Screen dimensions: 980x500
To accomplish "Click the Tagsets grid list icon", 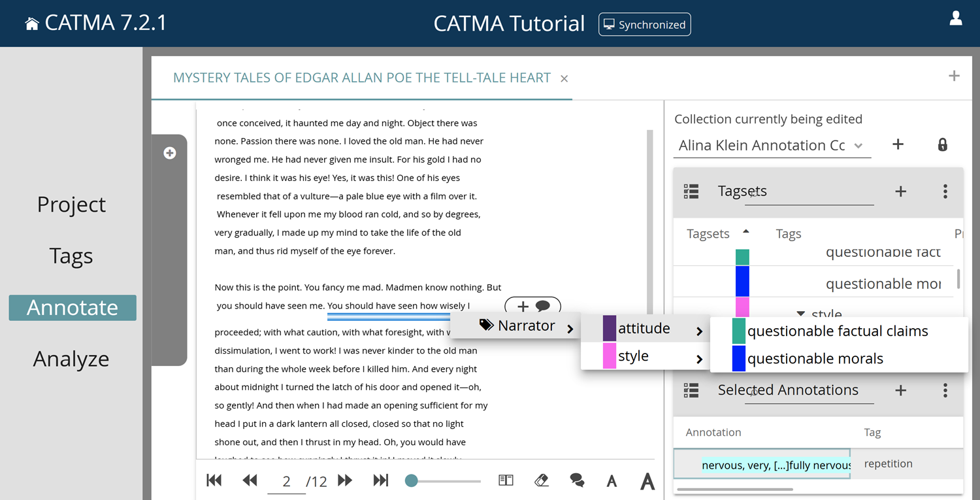I will [691, 191].
